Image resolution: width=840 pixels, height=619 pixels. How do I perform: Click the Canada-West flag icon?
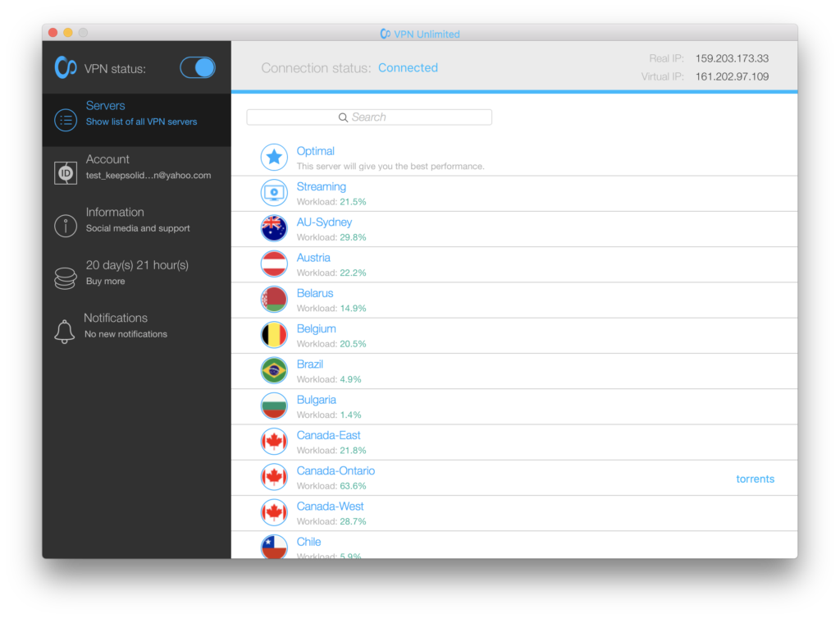(x=274, y=512)
